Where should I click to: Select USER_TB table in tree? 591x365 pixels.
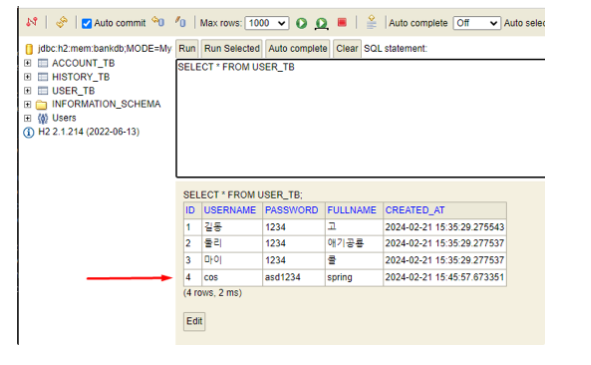73,91
